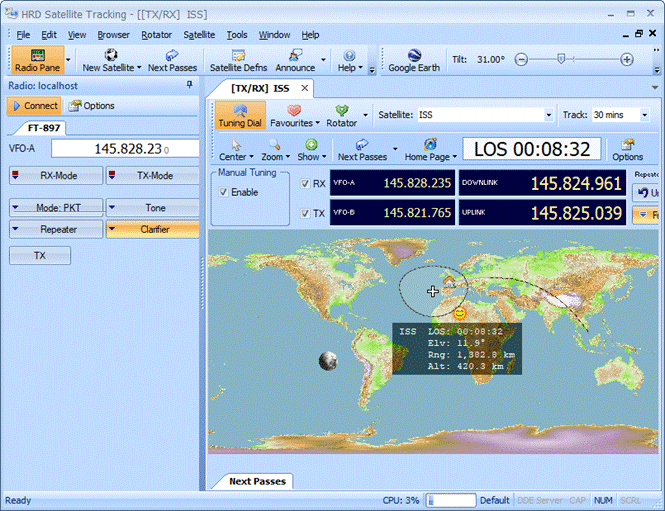Open the Next Passes bottom tab
The width and height of the screenshot is (665, 511).
[257, 481]
